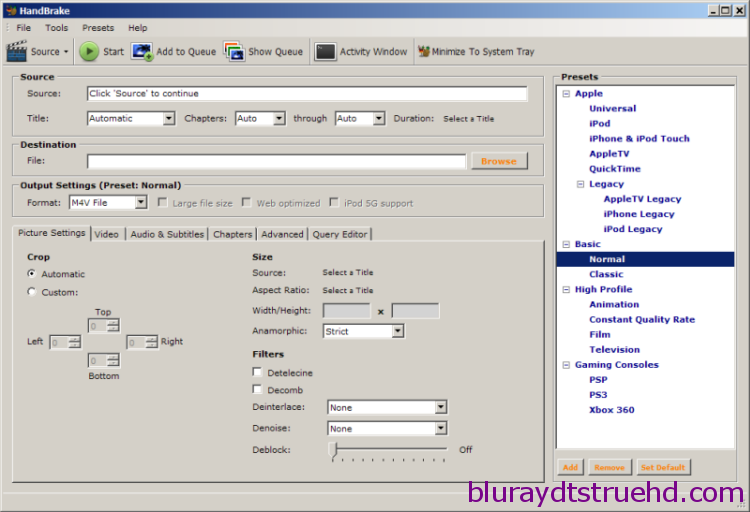
Task: Select the AppleTV preset
Action: click(609, 154)
